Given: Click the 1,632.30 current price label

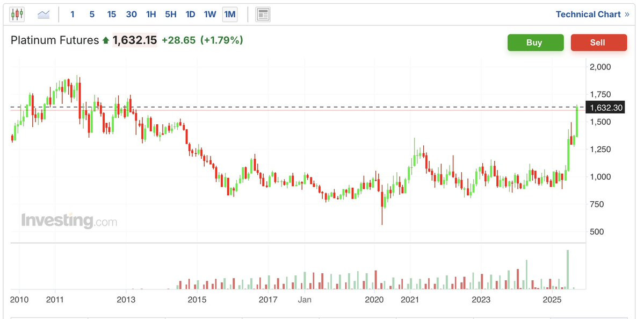Looking at the screenshot, I should (606, 108).
